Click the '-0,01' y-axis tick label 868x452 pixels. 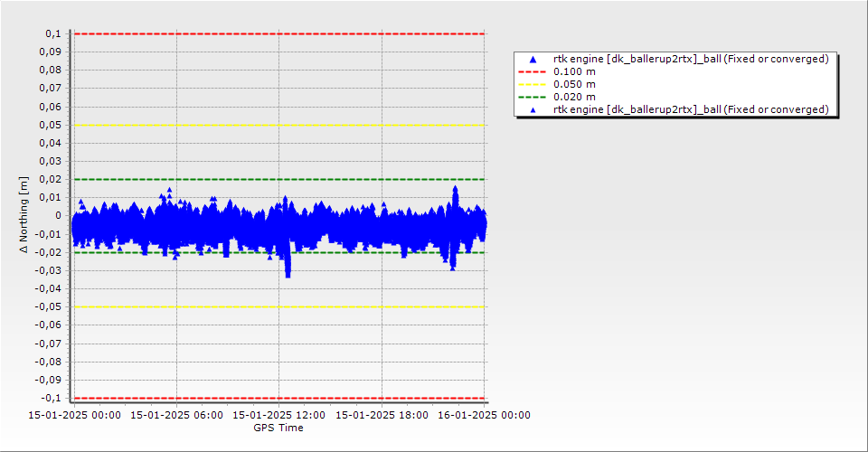coord(48,234)
